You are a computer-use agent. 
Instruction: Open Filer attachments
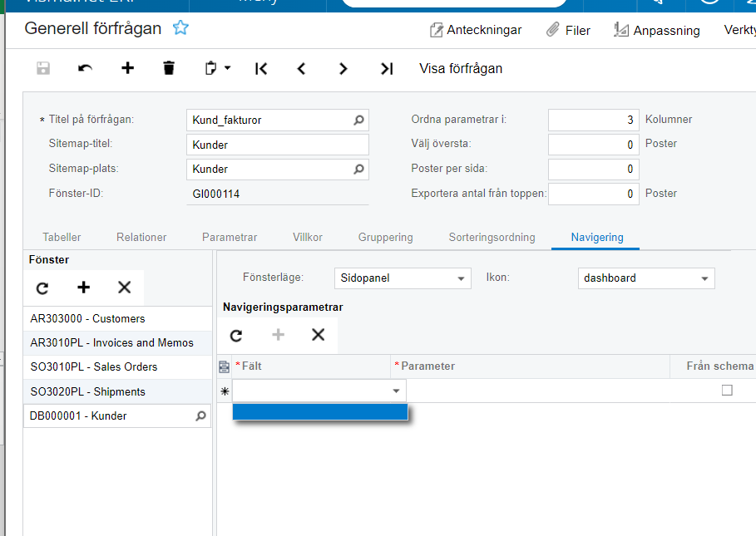tap(568, 30)
